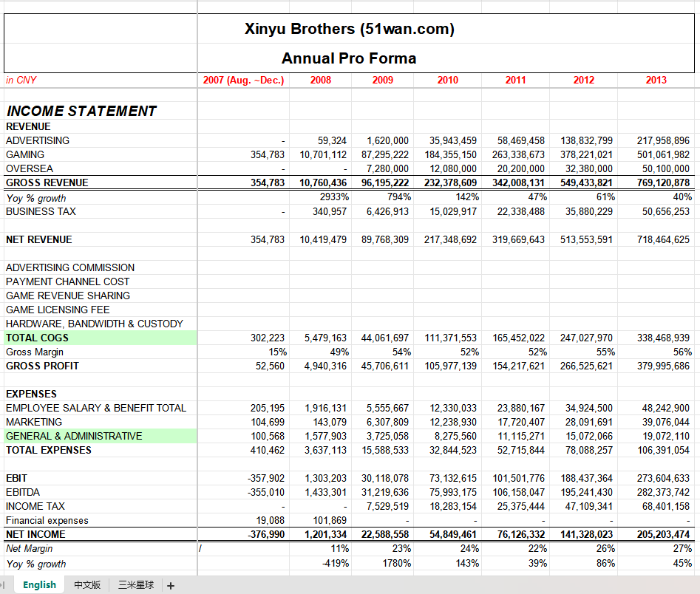Viewport: 700px width, 594px height.
Task: Click the 2008 advertising value 59,324
Action: (x=332, y=140)
